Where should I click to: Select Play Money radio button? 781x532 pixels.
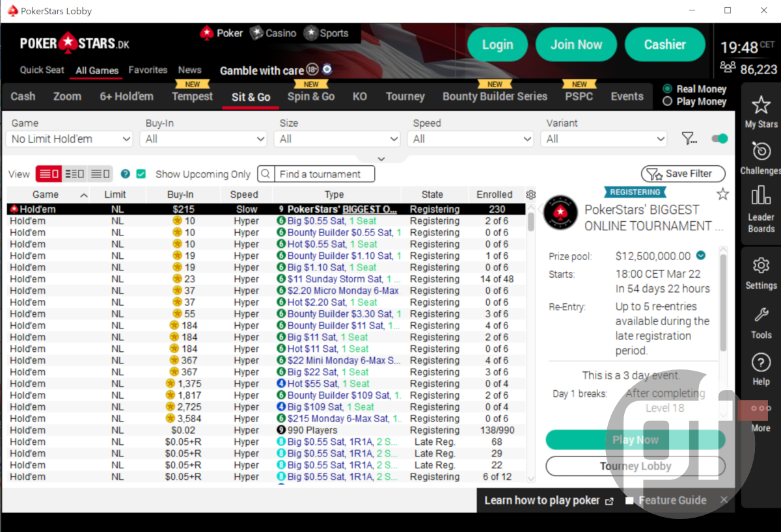pos(667,101)
